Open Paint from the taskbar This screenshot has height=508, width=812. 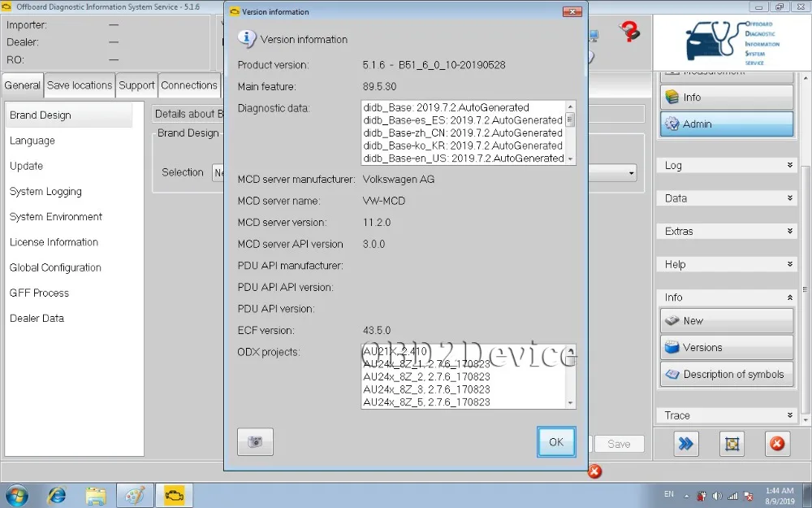tap(135, 496)
